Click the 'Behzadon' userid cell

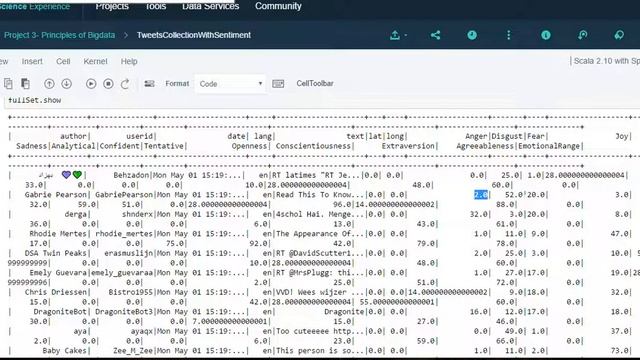tap(131, 175)
